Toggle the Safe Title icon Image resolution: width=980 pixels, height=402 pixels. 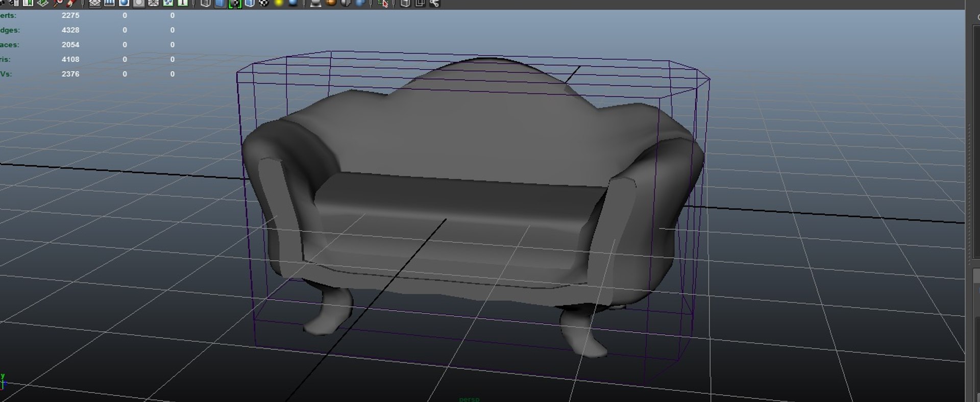coord(182,3)
